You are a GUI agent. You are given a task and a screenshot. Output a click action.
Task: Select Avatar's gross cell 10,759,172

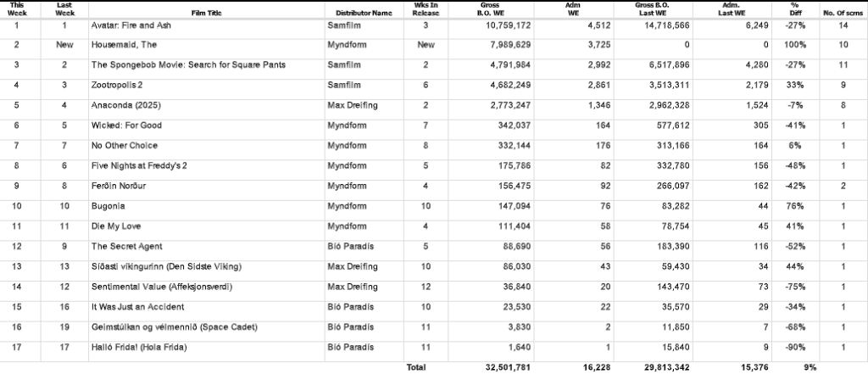click(x=506, y=26)
